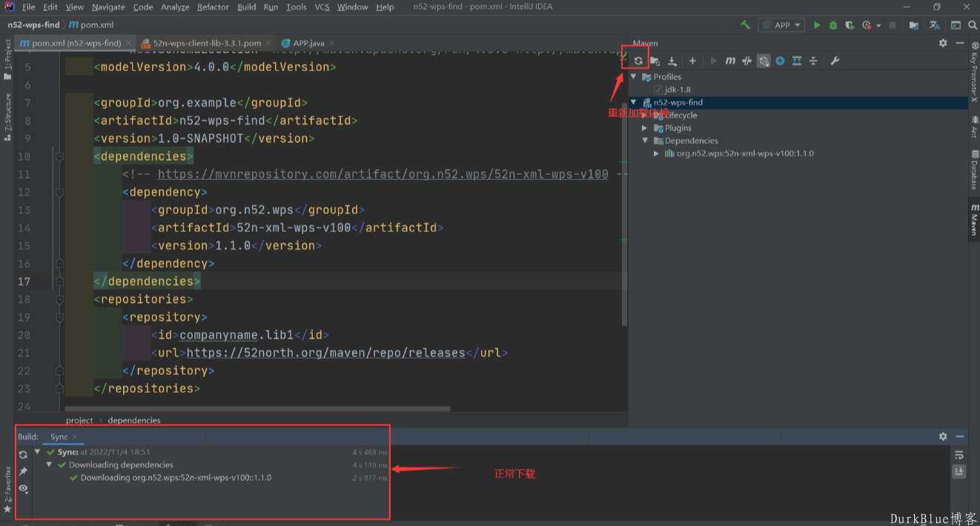Run APP with green play button
980x526 pixels.
[x=817, y=25]
